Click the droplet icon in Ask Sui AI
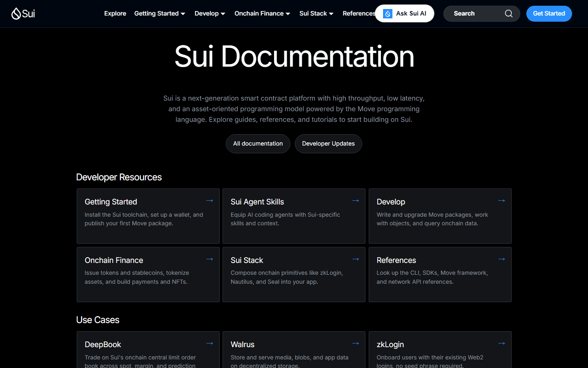 [388, 13]
